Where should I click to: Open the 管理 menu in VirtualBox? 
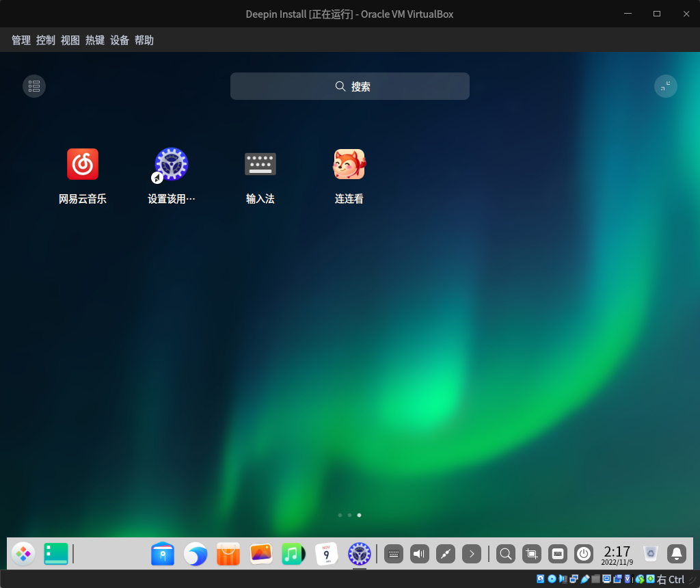(21, 40)
